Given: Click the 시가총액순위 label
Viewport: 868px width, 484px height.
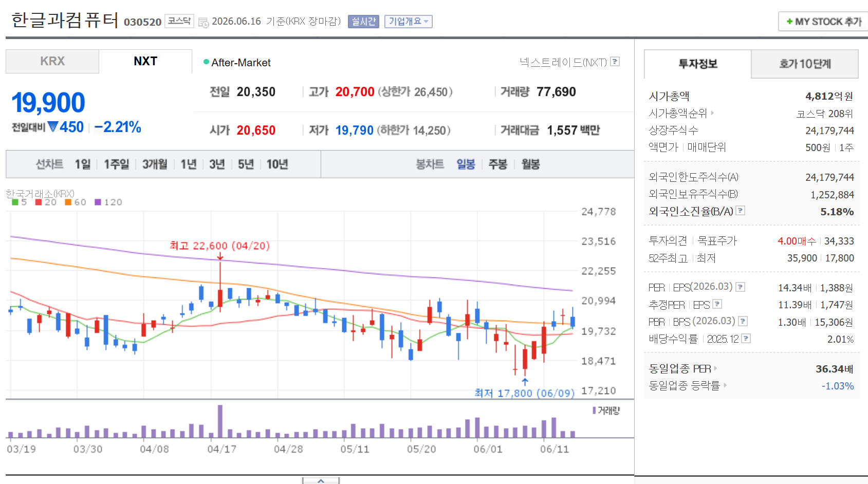Looking at the screenshot, I should pos(678,113).
